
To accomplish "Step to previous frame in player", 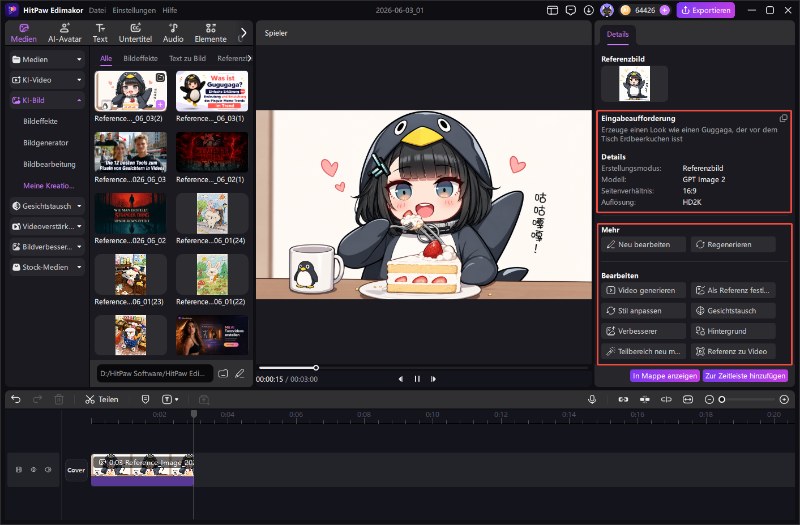I will coord(401,379).
